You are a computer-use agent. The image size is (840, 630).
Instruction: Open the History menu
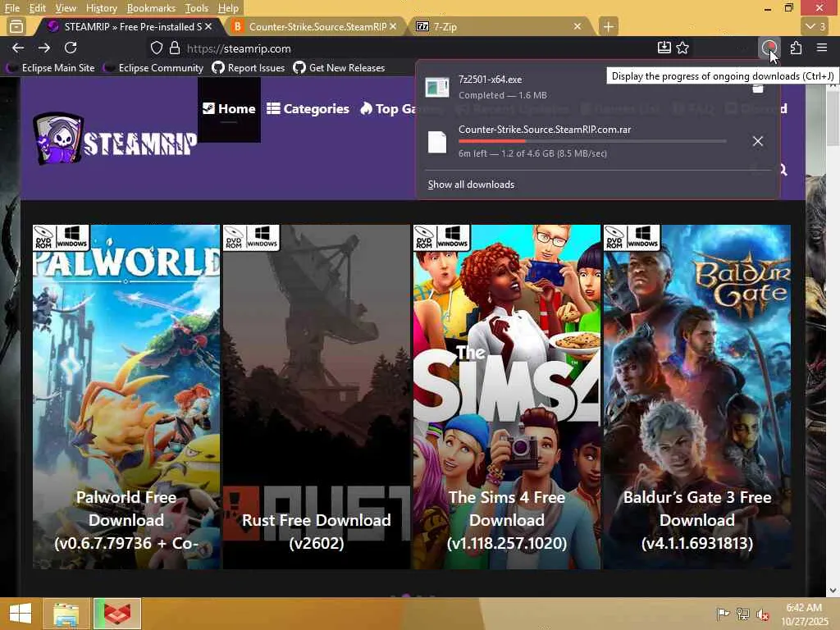101,8
